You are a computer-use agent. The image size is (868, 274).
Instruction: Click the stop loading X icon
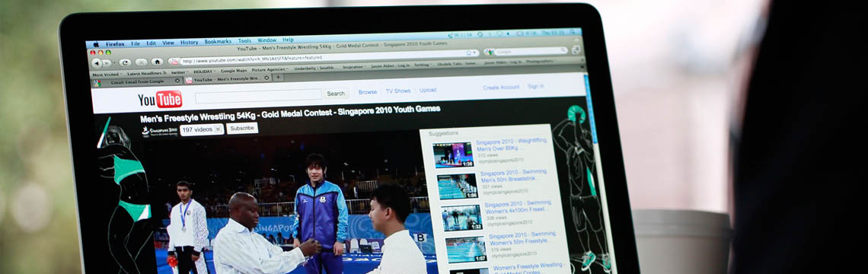tap(141, 62)
